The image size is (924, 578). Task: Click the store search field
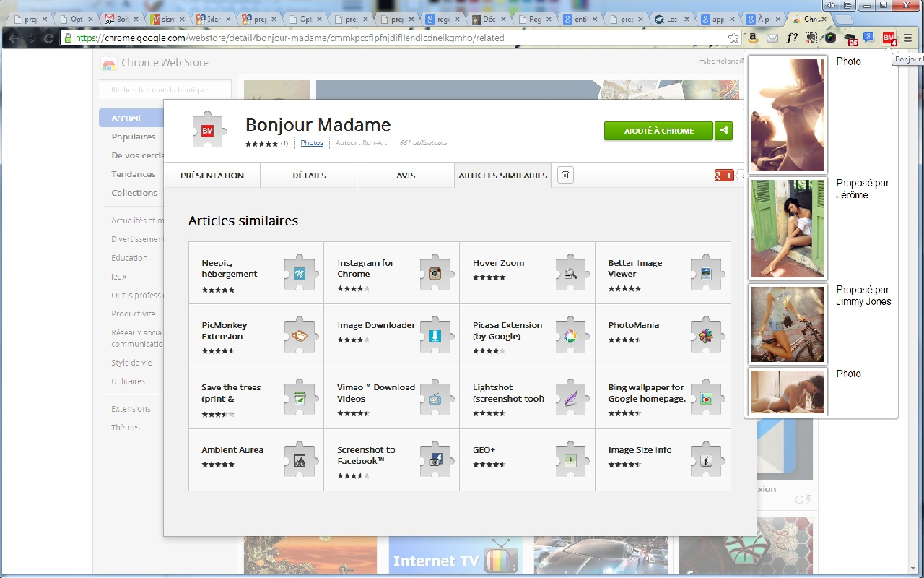165,90
